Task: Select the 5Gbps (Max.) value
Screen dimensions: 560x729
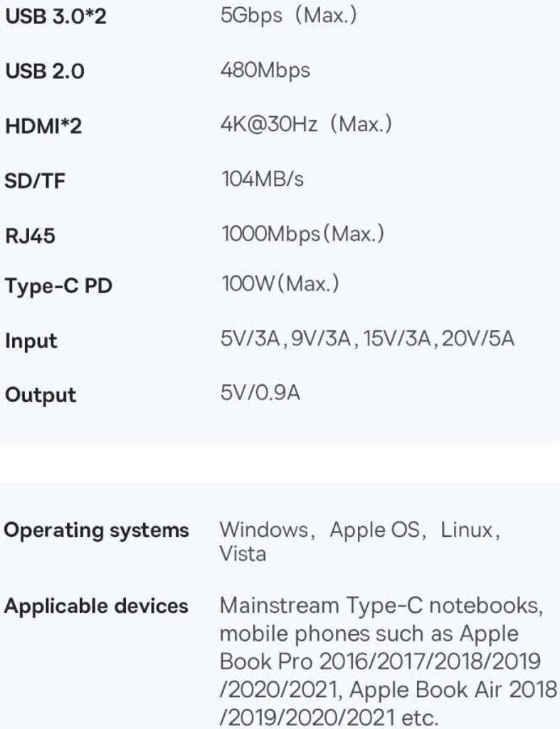Action: pos(289,16)
